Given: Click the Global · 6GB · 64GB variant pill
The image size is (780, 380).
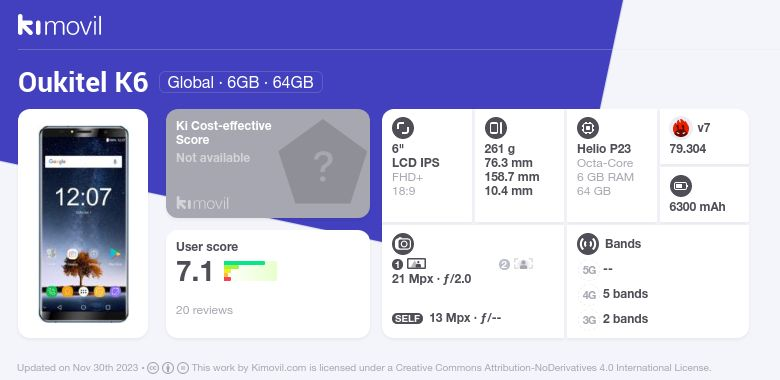Looking at the screenshot, I should [241, 82].
